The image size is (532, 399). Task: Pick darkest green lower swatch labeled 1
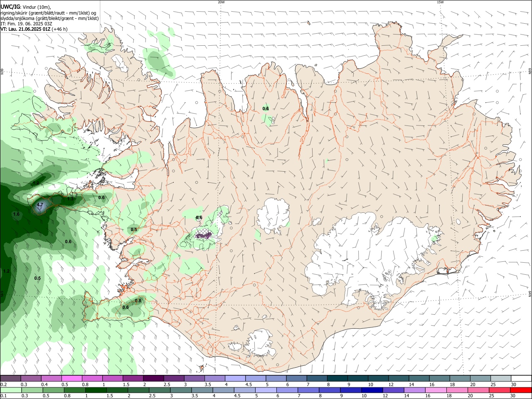click(x=96, y=390)
